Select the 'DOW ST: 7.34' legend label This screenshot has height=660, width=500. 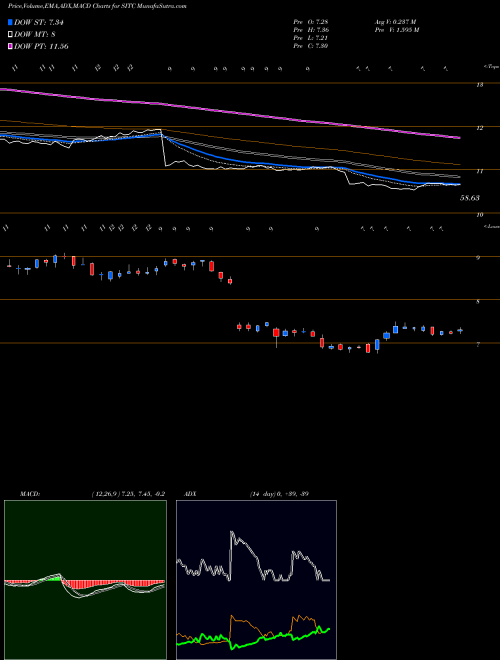[39, 22]
